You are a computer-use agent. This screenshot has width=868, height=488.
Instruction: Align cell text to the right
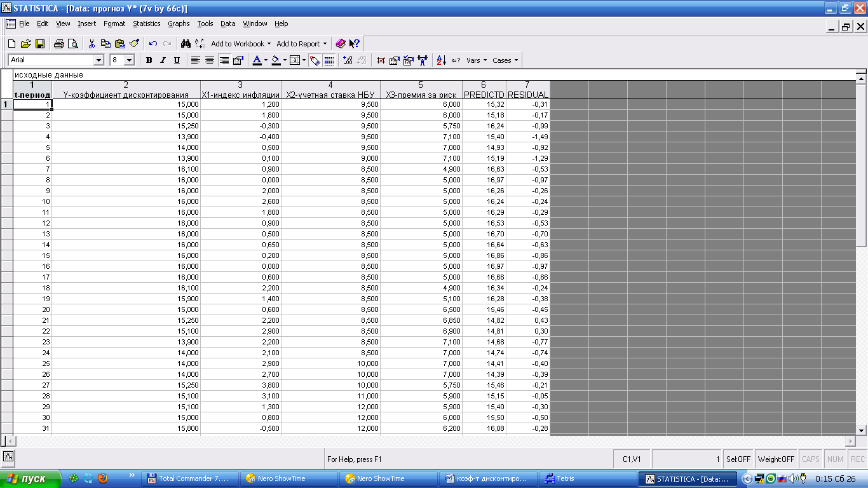[224, 60]
